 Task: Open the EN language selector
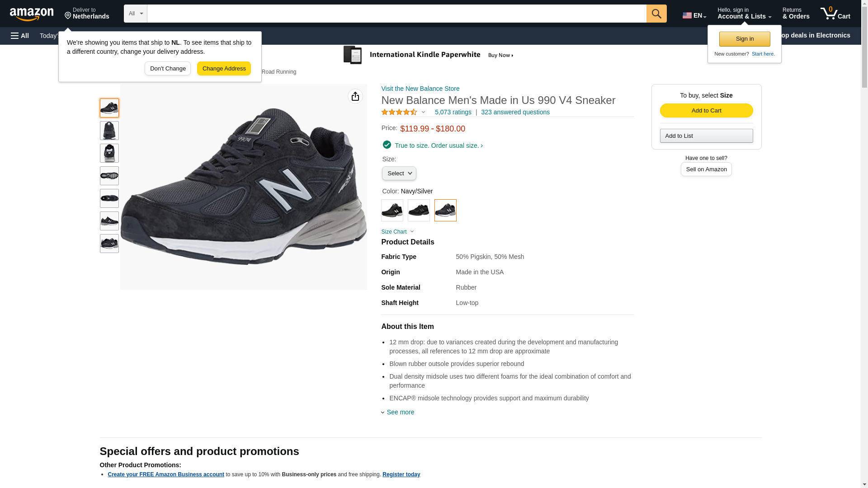(694, 15)
